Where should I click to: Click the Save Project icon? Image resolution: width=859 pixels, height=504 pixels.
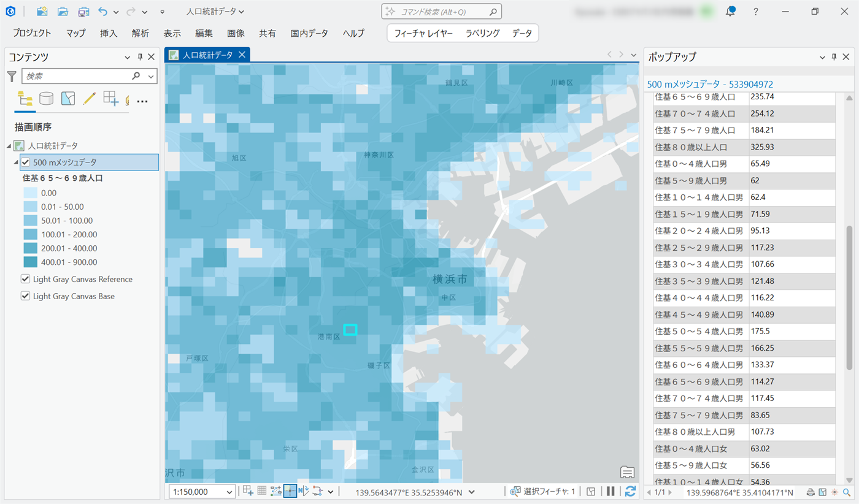point(83,12)
